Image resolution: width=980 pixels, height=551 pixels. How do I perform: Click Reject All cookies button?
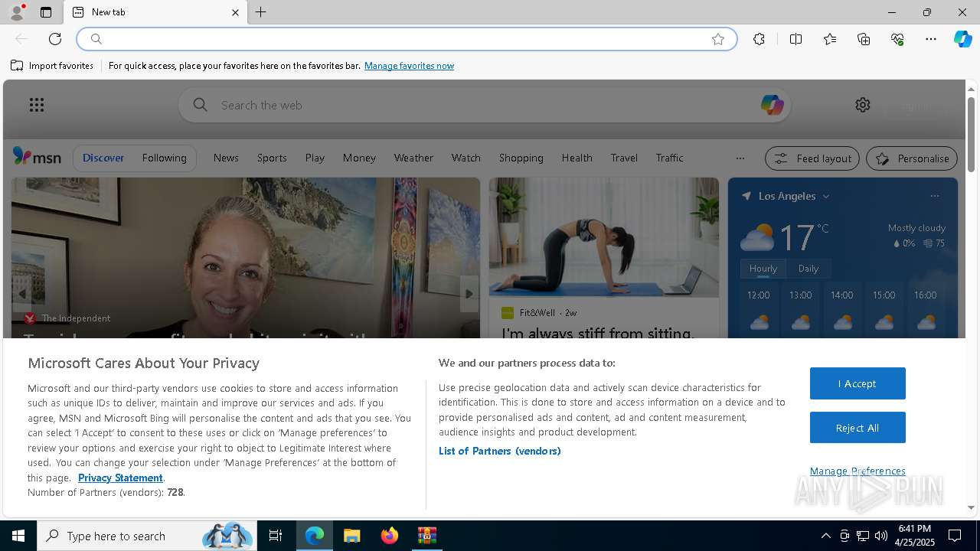[x=857, y=428]
